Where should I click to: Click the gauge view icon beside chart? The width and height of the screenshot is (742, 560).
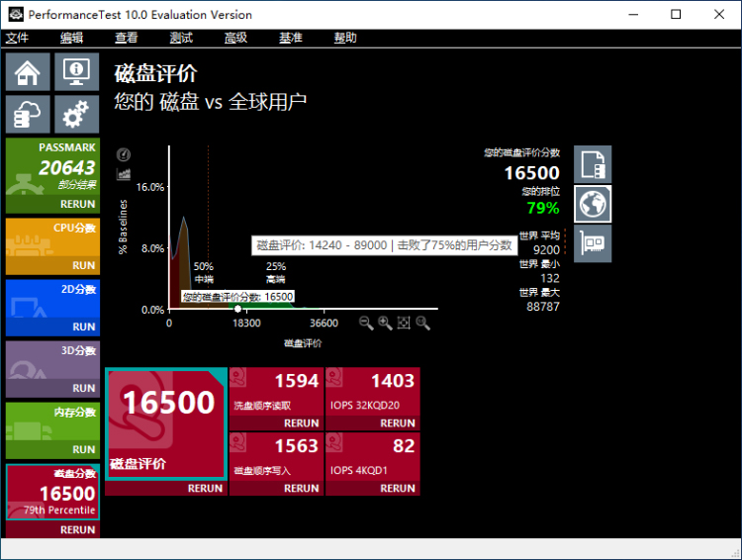point(123,154)
